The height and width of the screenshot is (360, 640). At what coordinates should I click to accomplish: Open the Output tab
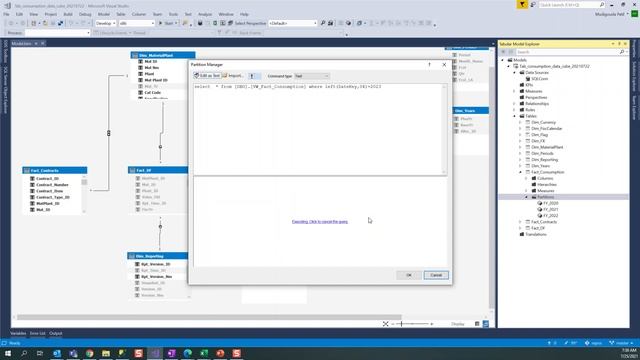56,333
